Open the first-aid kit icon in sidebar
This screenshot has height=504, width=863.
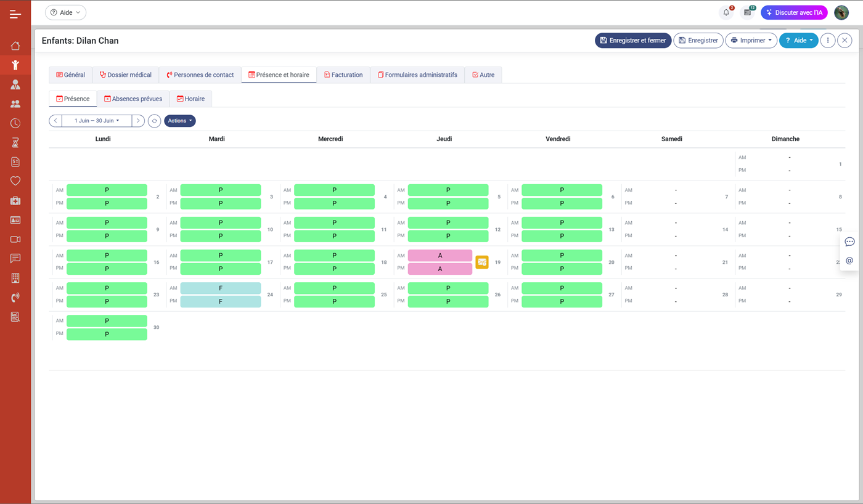pos(15,201)
